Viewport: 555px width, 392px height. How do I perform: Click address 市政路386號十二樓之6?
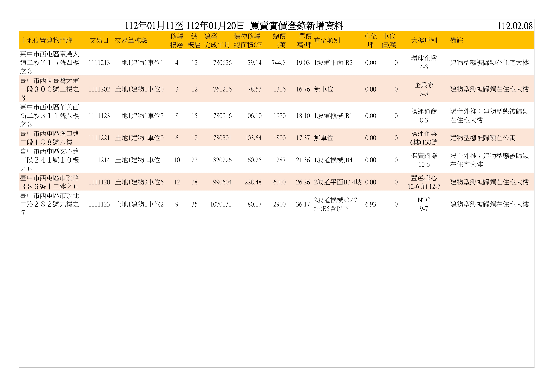[50, 182]
